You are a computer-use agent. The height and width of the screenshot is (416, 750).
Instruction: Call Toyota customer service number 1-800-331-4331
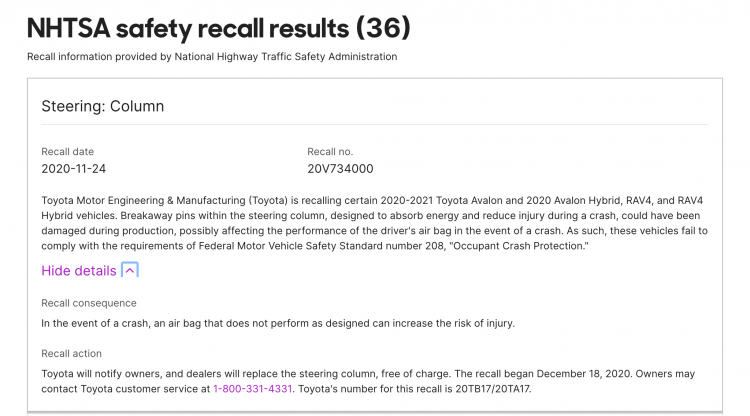tap(253, 389)
